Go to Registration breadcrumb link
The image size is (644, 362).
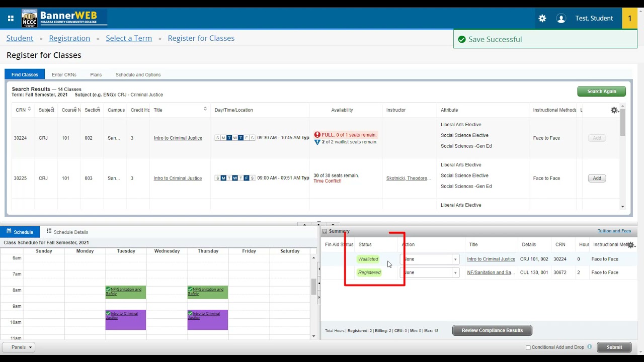69,38
